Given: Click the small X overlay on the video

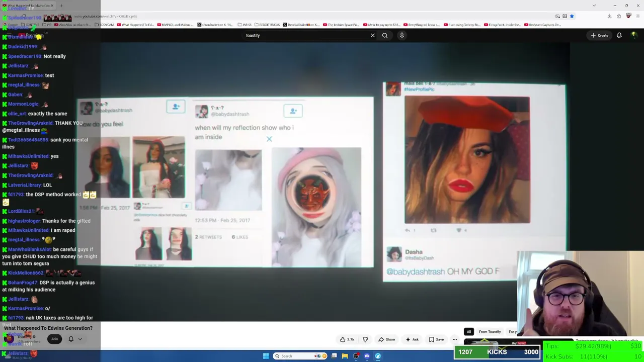Looking at the screenshot, I should click(269, 139).
